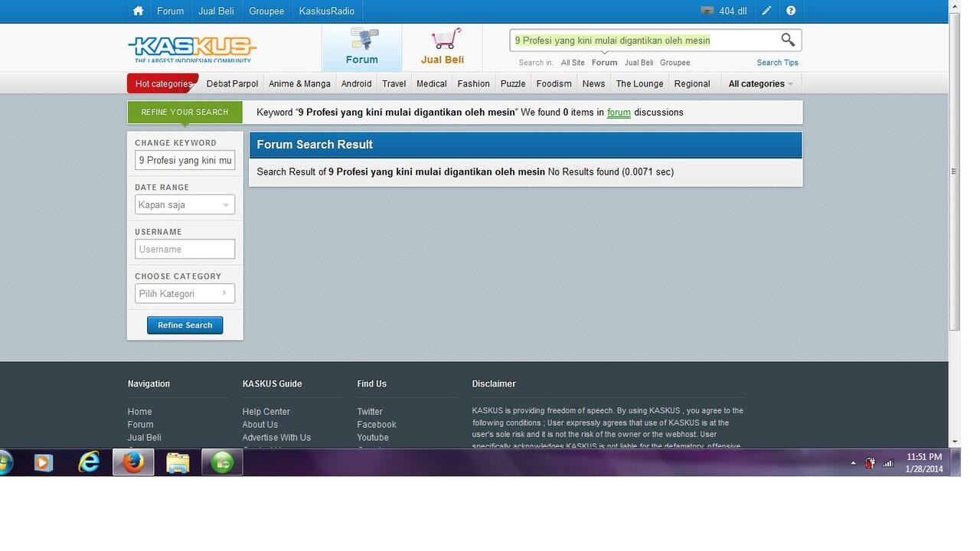Click the green 'forum' link in keyword summary
The image size is (980, 551).
(x=619, y=112)
